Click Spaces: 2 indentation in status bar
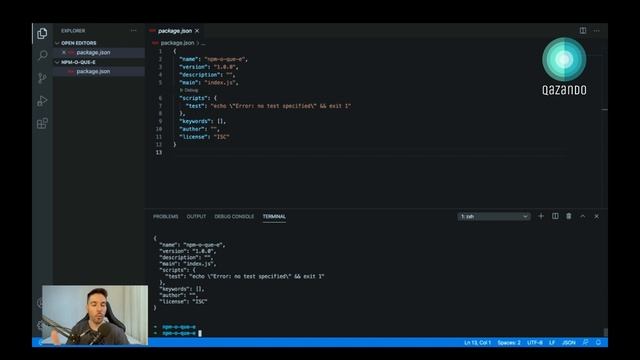Viewport: 640px width, 360px height. point(509,343)
